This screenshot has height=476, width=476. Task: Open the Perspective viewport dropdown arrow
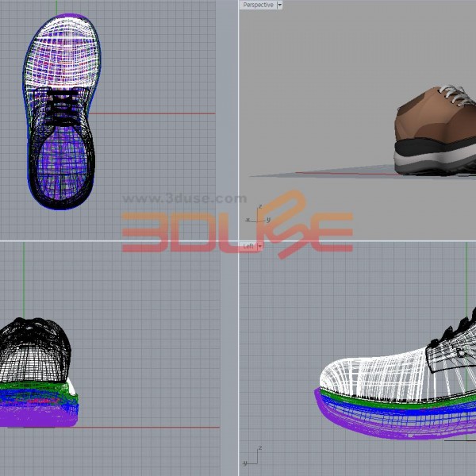tap(279, 6)
